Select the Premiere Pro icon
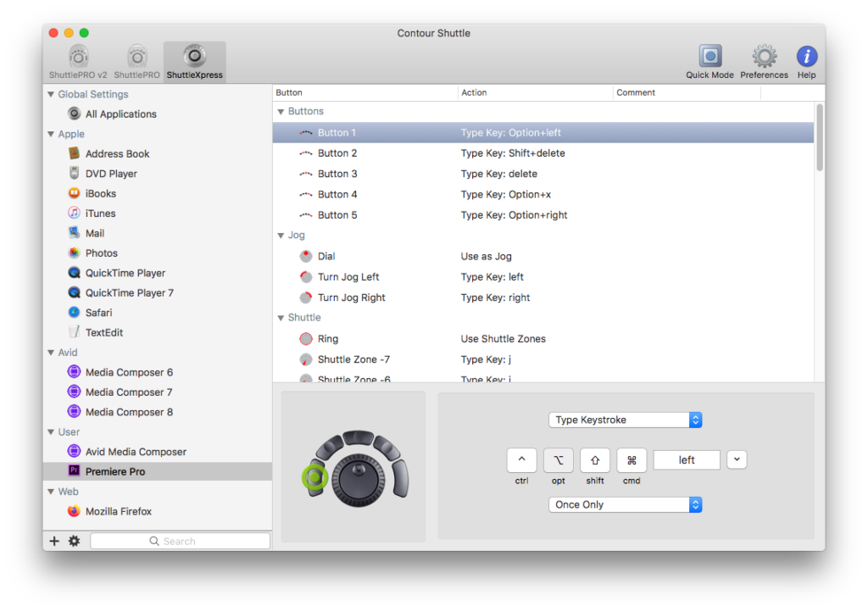 pos(75,471)
